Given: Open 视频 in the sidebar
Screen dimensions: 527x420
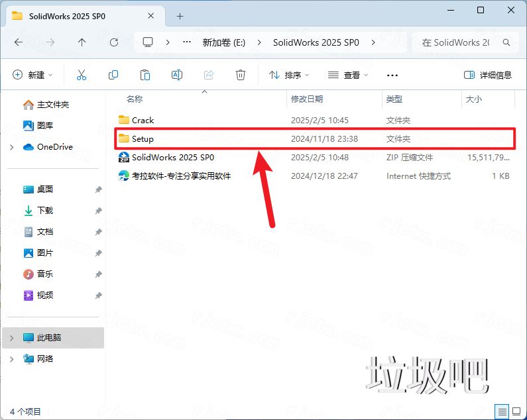Looking at the screenshot, I should (x=38, y=295).
